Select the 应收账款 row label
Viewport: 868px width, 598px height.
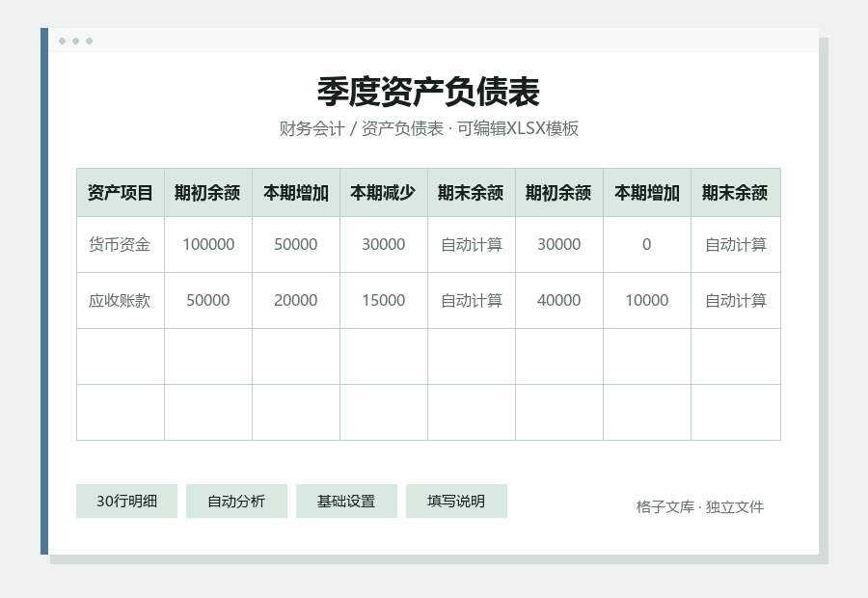pyautogui.click(x=121, y=301)
